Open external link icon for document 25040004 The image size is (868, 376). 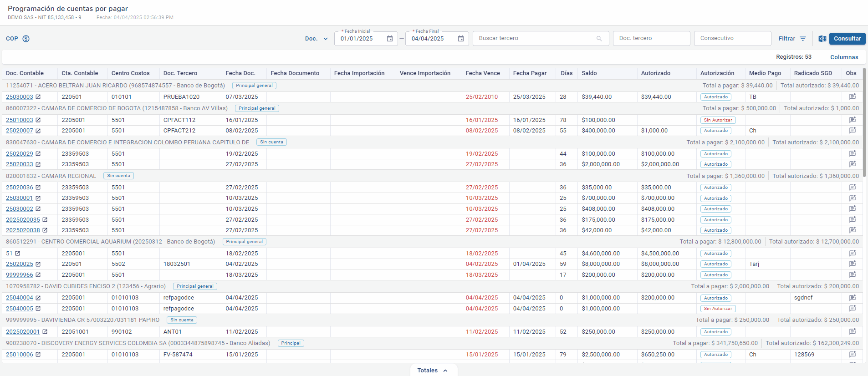[38, 298]
